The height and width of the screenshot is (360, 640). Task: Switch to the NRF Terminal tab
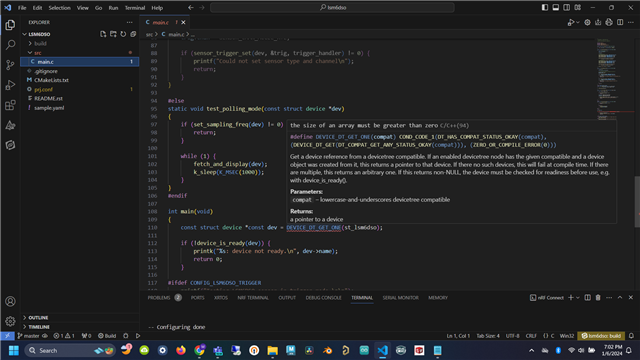253,298
